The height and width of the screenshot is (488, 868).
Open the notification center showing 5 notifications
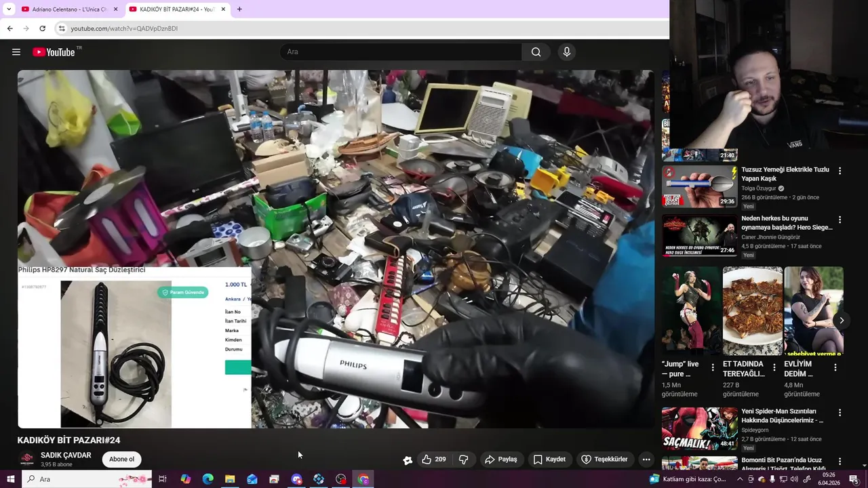click(x=854, y=479)
